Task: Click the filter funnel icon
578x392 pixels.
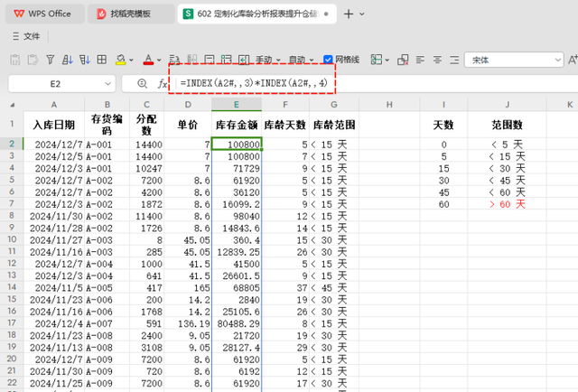Action: coord(51,60)
